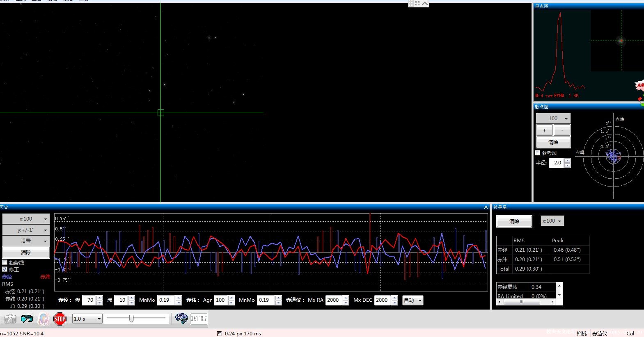
Task: Click the grid dots icon in the floating top bar
Action: tap(411, 3)
